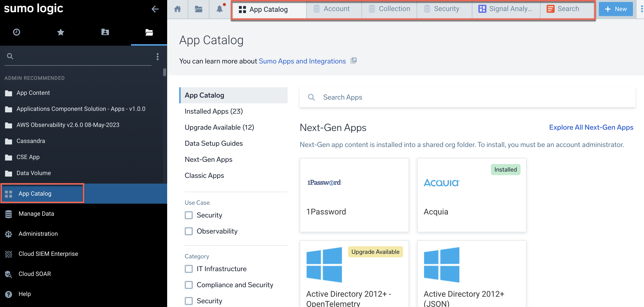The image size is (644, 307).
Task: Click the blue New button
Action: pos(616,9)
